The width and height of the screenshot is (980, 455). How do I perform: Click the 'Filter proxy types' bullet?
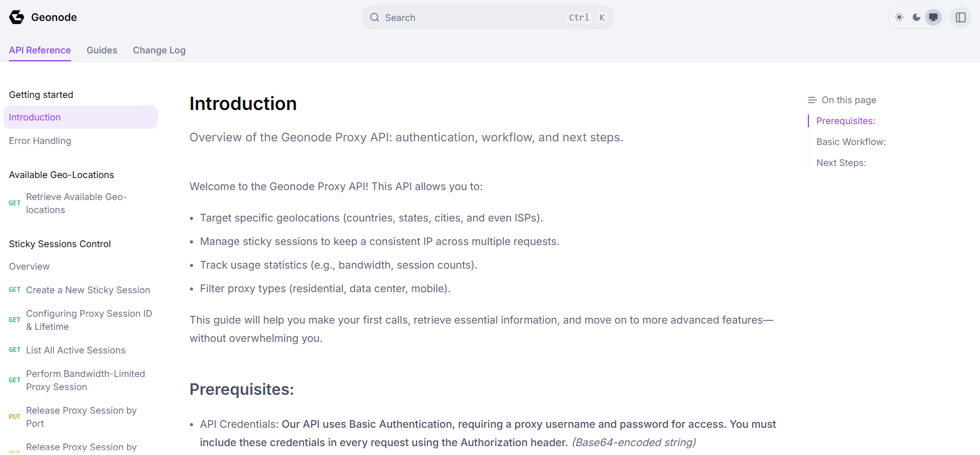point(325,288)
